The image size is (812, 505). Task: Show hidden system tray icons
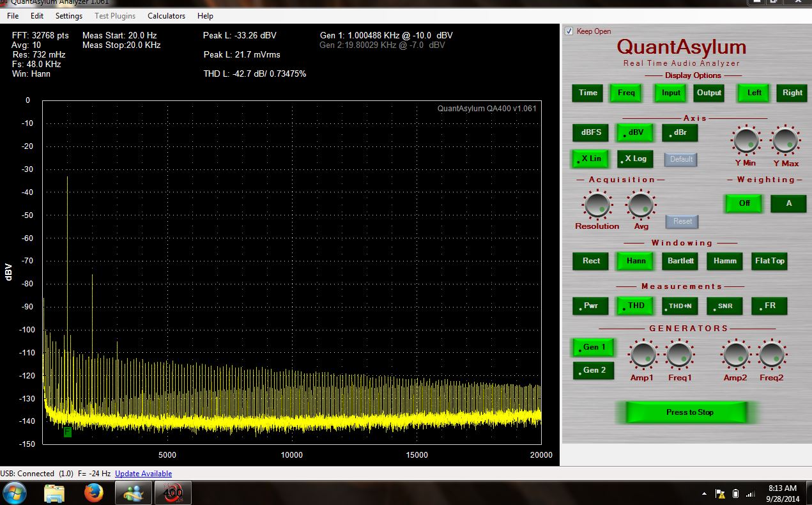point(704,493)
